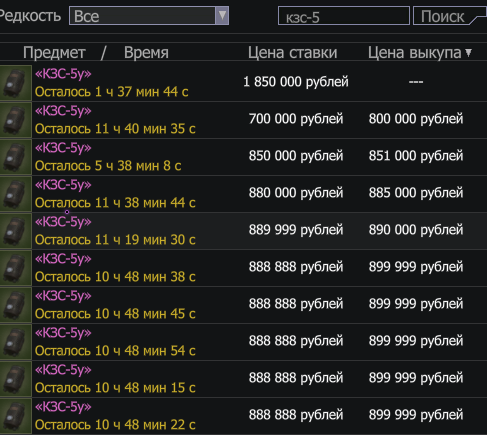Viewport: 487px width, 435px height.
Task: Select icon of lot ending in 10 ч 48 мин 22 с
Action: click(15, 416)
